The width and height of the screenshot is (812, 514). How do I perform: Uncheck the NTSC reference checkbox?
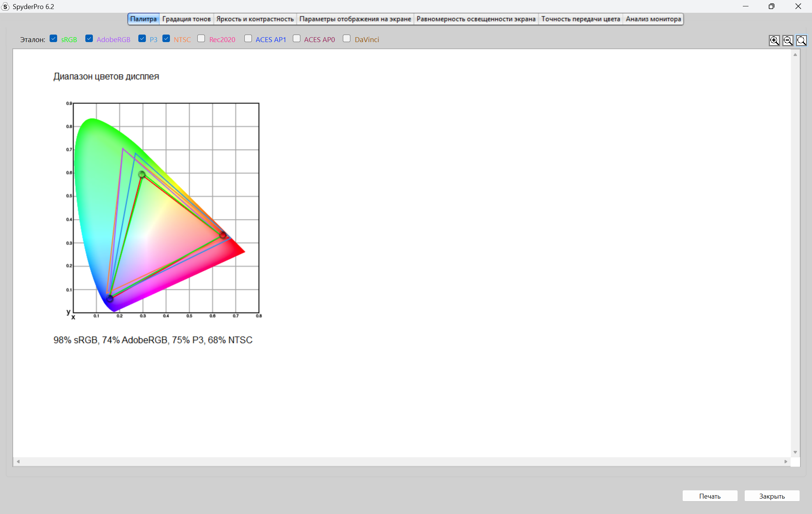(166, 39)
